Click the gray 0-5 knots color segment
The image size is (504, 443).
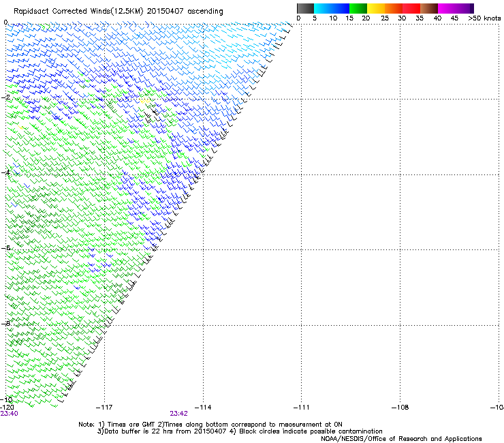pyautogui.click(x=305, y=8)
